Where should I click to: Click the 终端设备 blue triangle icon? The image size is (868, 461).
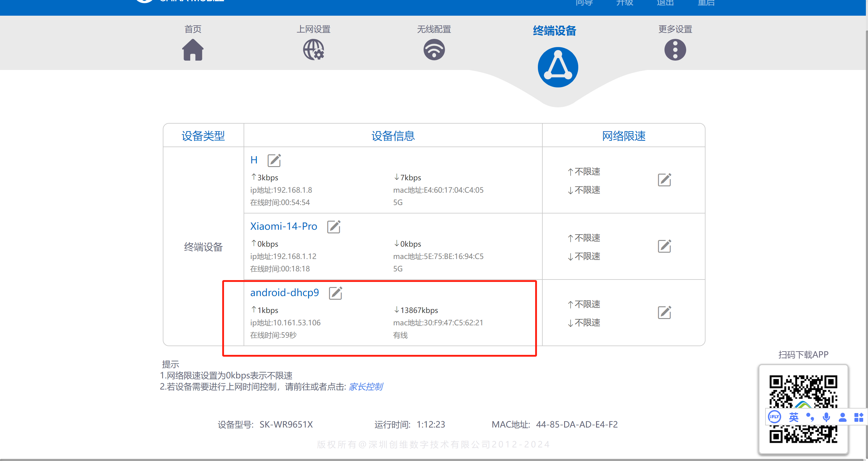[x=558, y=67]
